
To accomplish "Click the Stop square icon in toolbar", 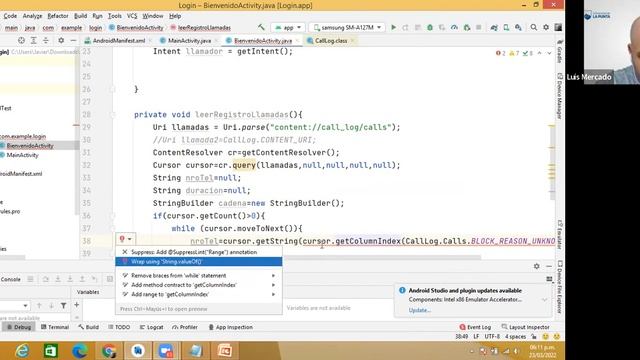I will [479, 27].
